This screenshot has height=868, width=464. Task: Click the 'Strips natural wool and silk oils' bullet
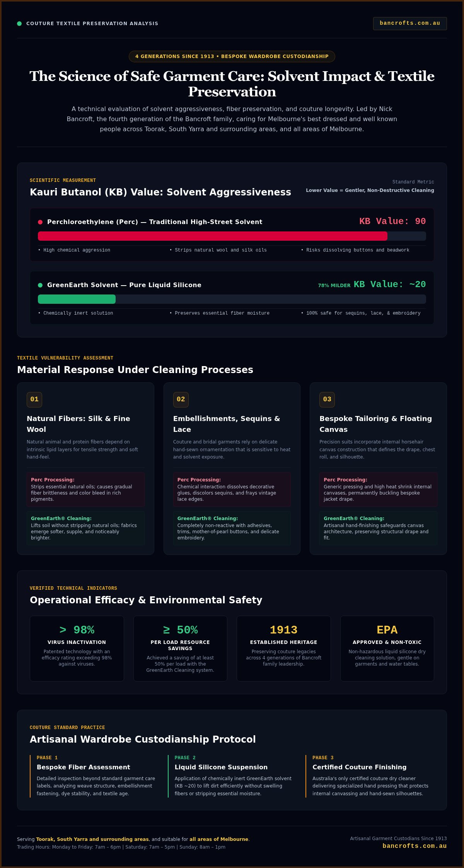pyautogui.click(x=218, y=250)
